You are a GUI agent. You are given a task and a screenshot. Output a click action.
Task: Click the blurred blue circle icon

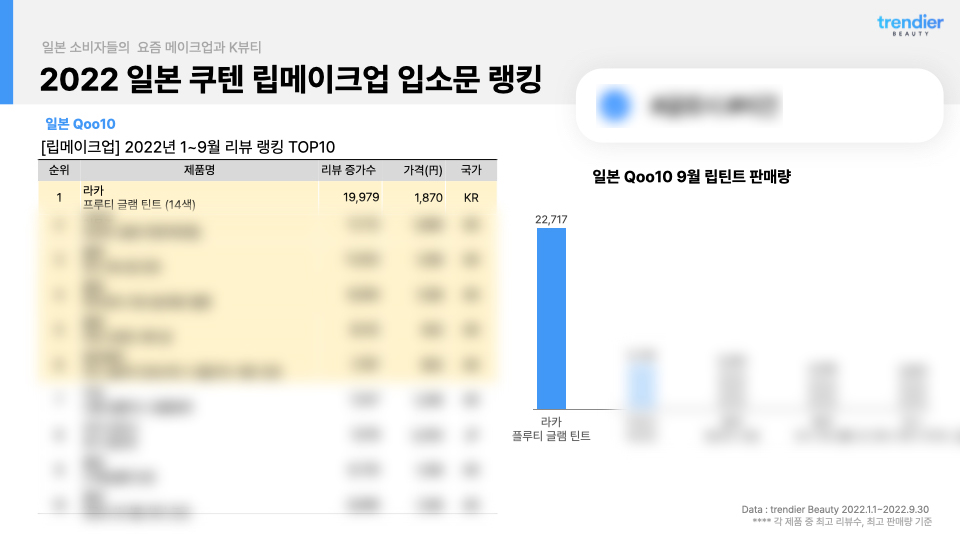(x=614, y=105)
